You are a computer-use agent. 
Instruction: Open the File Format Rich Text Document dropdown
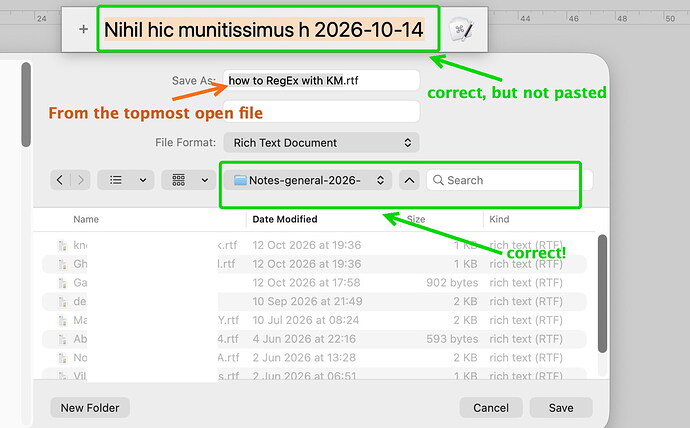(x=321, y=143)
